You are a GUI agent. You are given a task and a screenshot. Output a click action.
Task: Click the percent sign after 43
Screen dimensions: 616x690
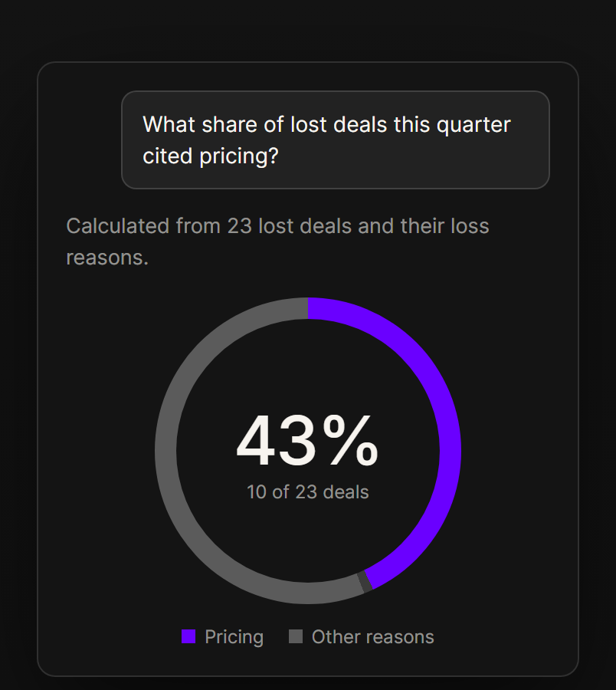[x=350, y=441]
